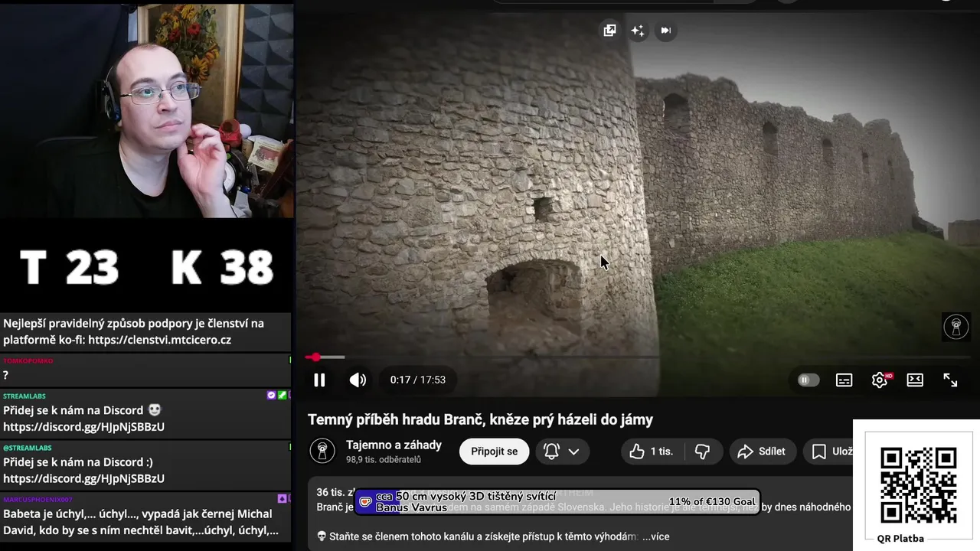Skip to next video icon at top
The height and width of the screenshot is (551, 980).
click(x=665, y=31)
